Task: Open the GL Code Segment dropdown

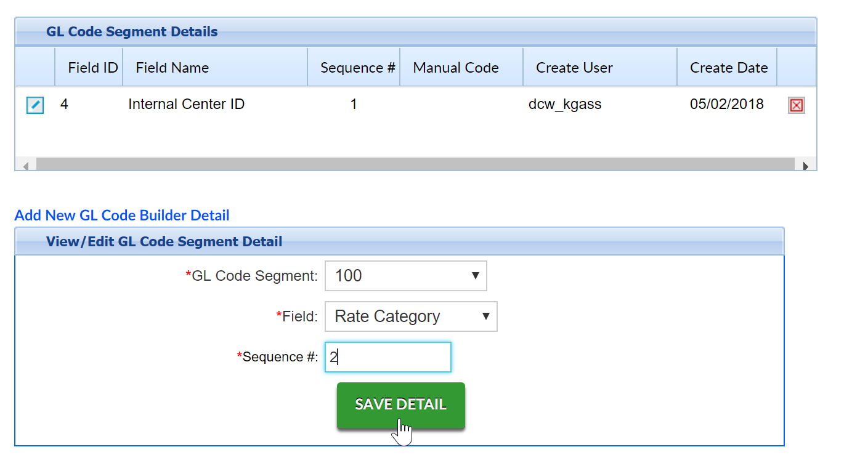Action: (x=405, y=276)
